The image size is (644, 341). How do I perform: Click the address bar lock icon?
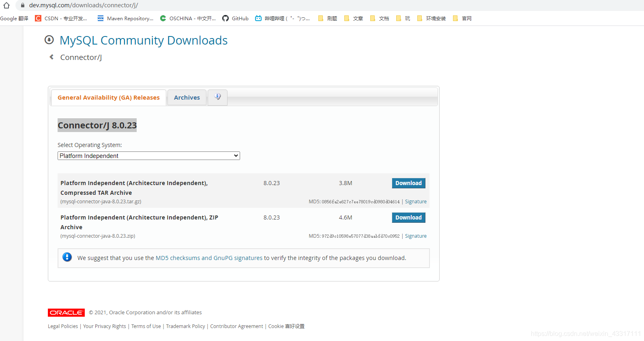click(23, 5)
